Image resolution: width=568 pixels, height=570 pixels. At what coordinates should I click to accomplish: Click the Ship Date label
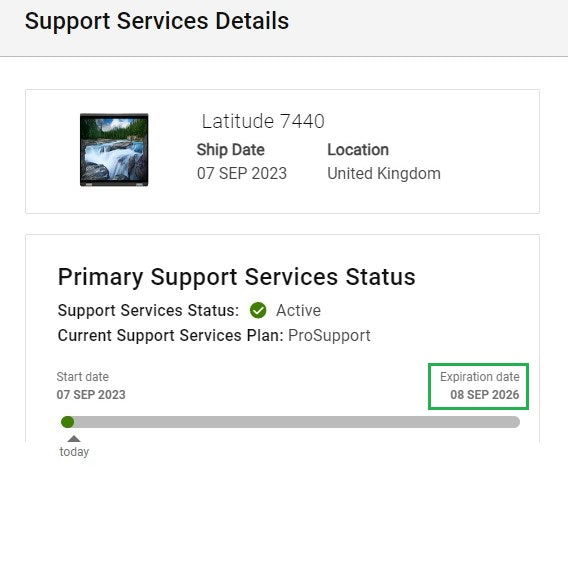pyautogui.click(x=231, y=150)
